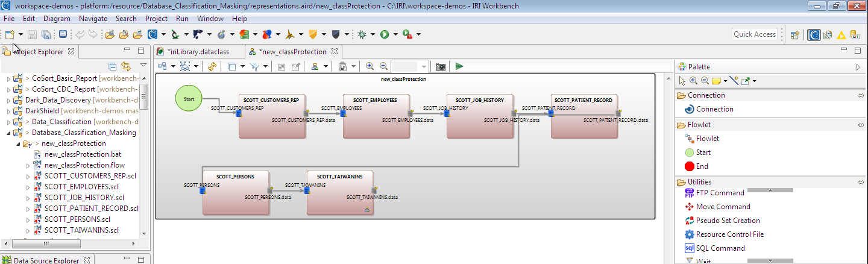Click the green bug Debug icon
Image resolution: width=868 pixels, height=264 pixels.
(362, 34)
